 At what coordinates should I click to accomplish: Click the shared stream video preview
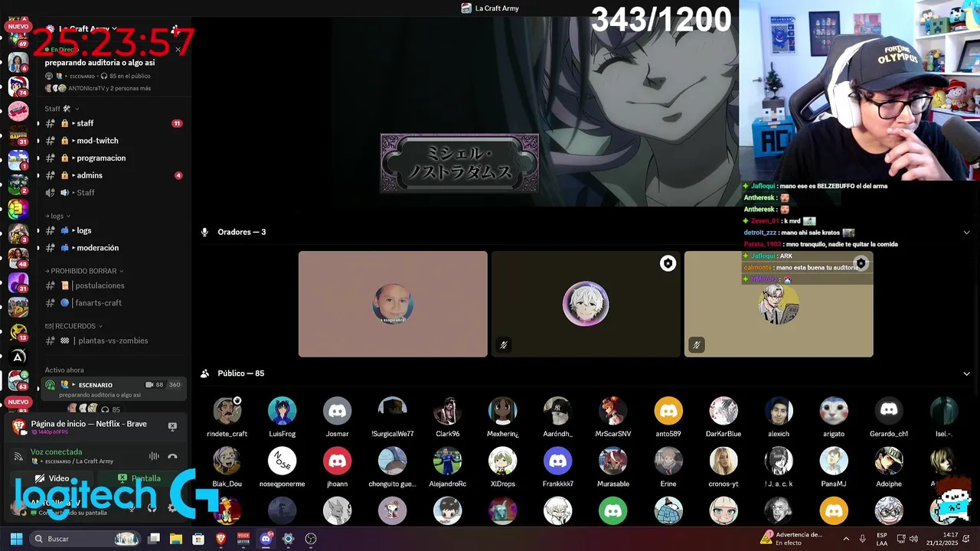click(536, 112)
